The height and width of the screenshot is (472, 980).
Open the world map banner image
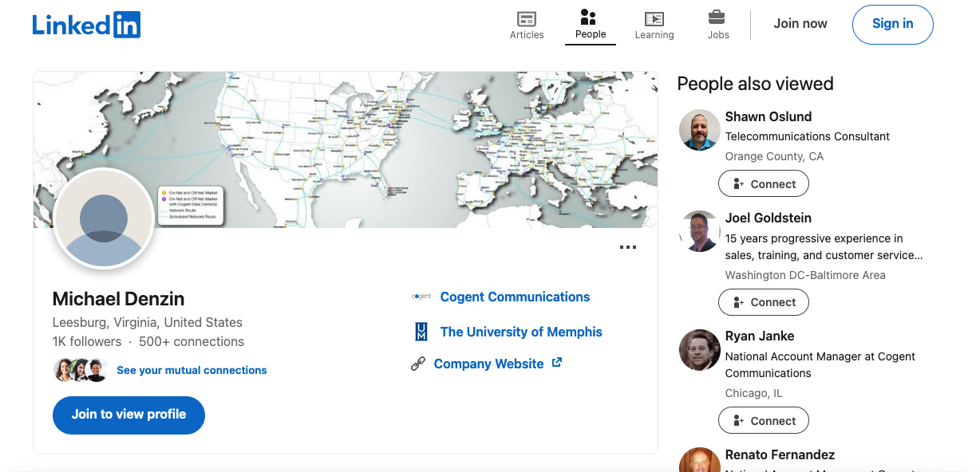(x=346, y=150)
